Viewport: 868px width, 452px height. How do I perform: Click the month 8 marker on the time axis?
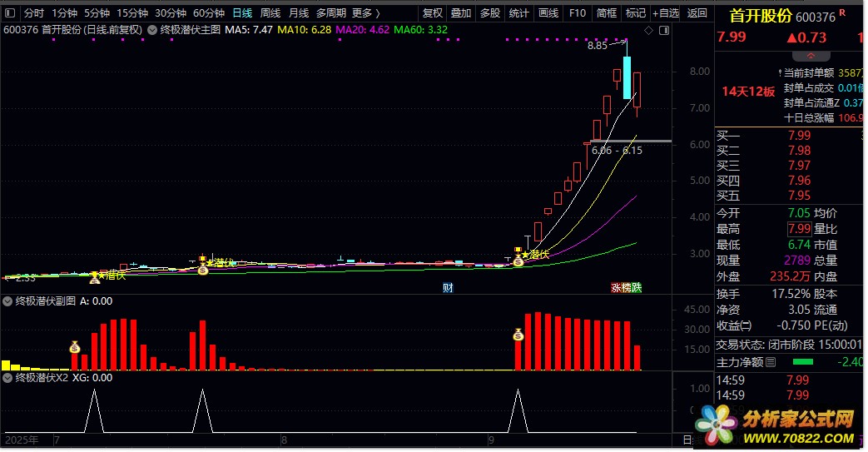click(x=284, y=440)
